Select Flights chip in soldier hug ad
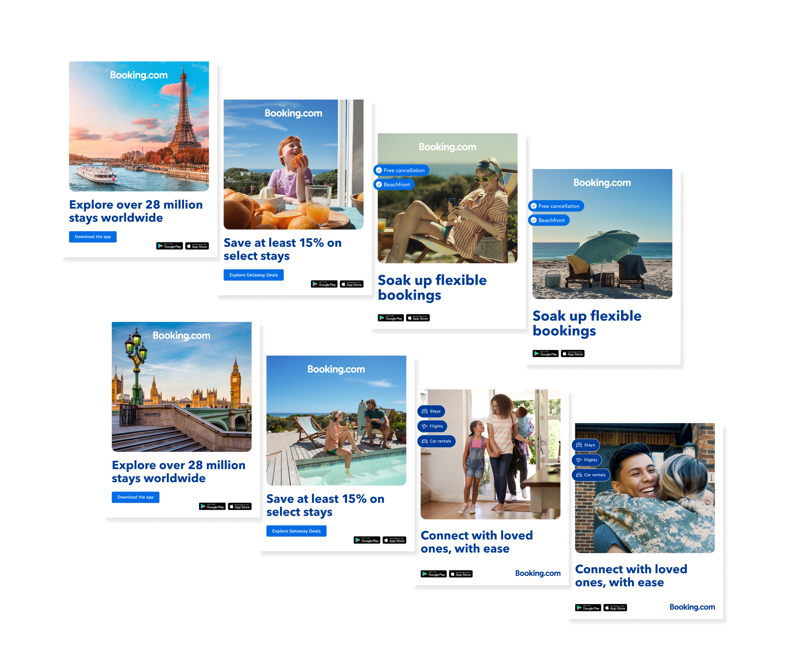This screenshot has height=672, width=787. (587, 460)
